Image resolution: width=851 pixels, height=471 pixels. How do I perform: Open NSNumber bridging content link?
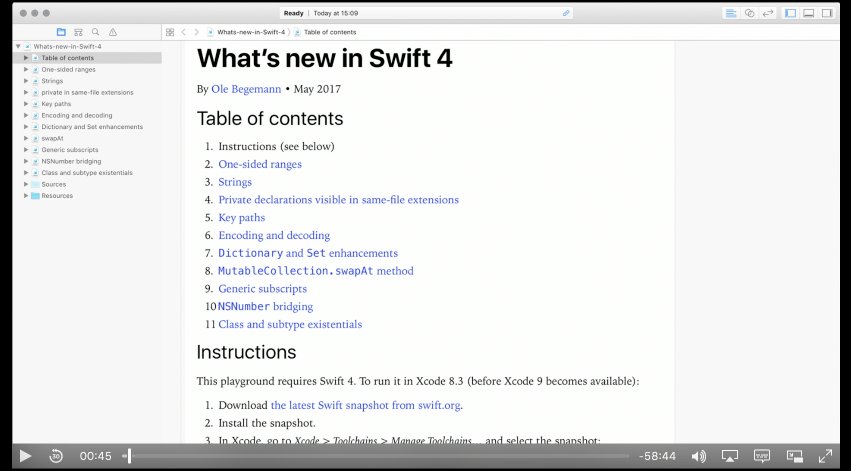265,307
